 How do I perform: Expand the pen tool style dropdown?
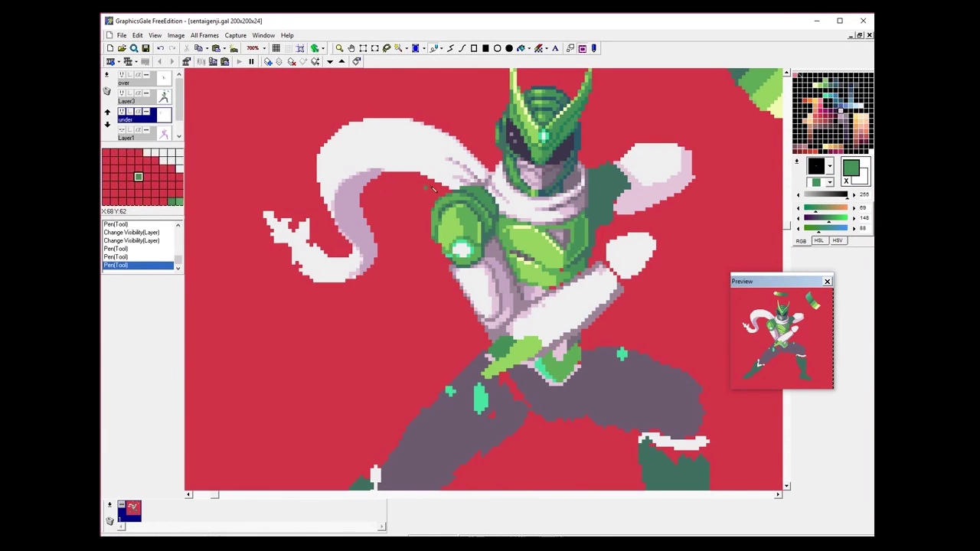click(x=442, y=48)
